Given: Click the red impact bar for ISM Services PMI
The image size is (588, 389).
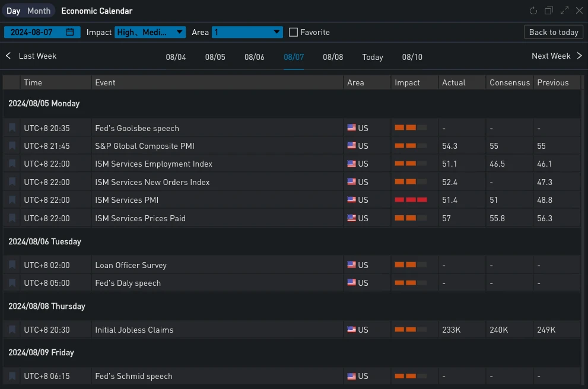Looking at the screenshot, I should (x=411, y=200).
